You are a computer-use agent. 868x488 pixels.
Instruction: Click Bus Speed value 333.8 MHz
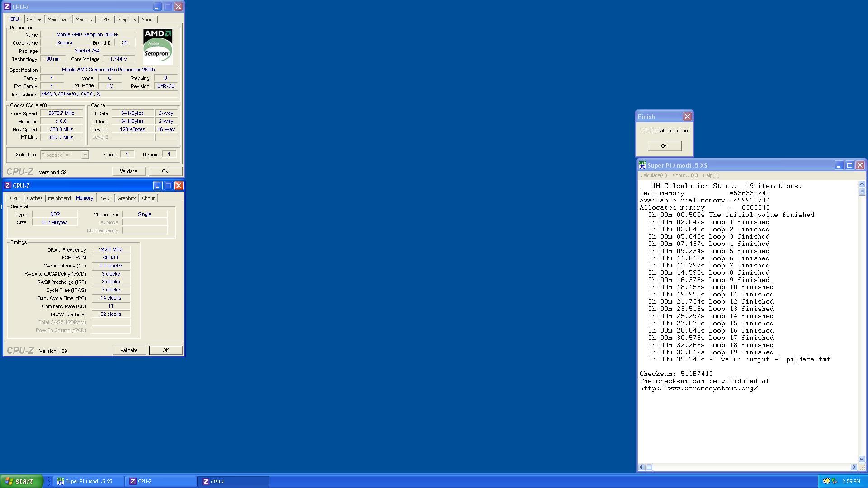[x=61, y=130]
